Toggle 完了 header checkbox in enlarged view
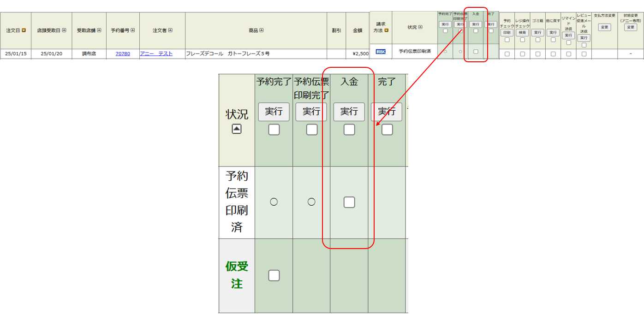 [387, 130]
